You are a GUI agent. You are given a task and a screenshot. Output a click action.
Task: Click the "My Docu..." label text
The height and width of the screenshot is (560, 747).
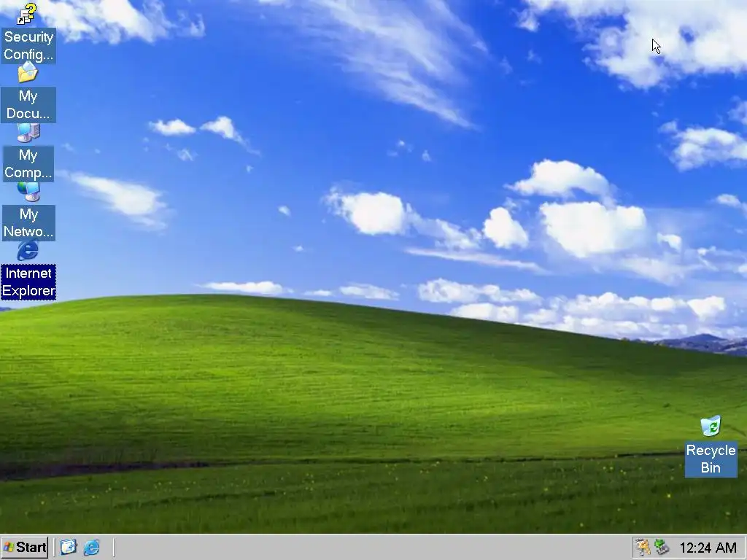coord(28,105)
